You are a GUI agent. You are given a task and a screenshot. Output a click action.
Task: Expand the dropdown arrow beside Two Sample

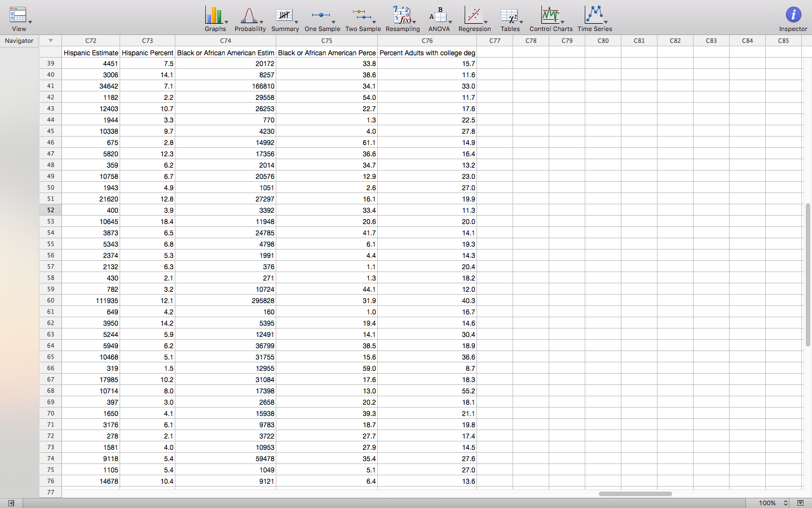(x=374, y=23)
